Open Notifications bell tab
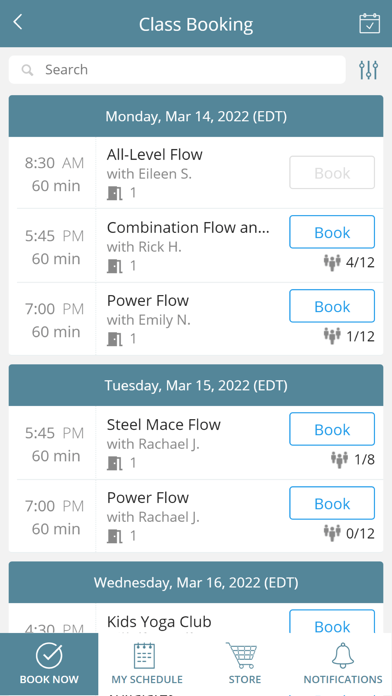The width and height of the screenshot is (392, 696). coord(343,664)
